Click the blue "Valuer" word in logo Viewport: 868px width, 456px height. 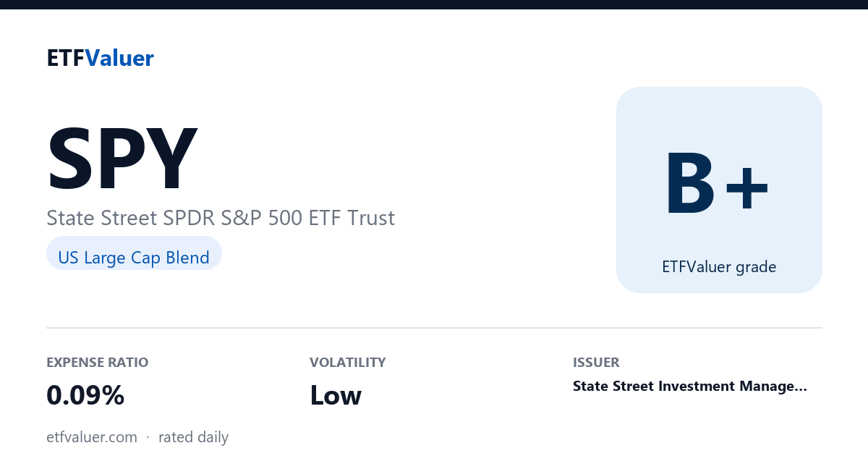[119, 58]
